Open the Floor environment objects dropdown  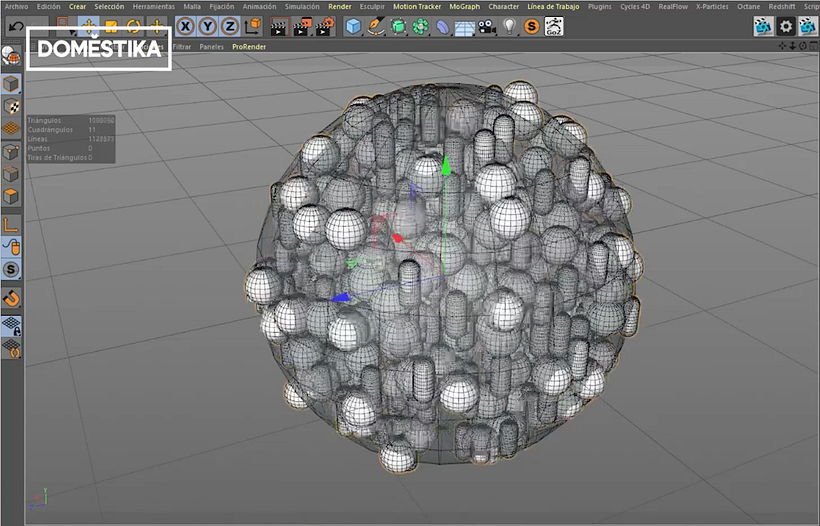(464, 27)
